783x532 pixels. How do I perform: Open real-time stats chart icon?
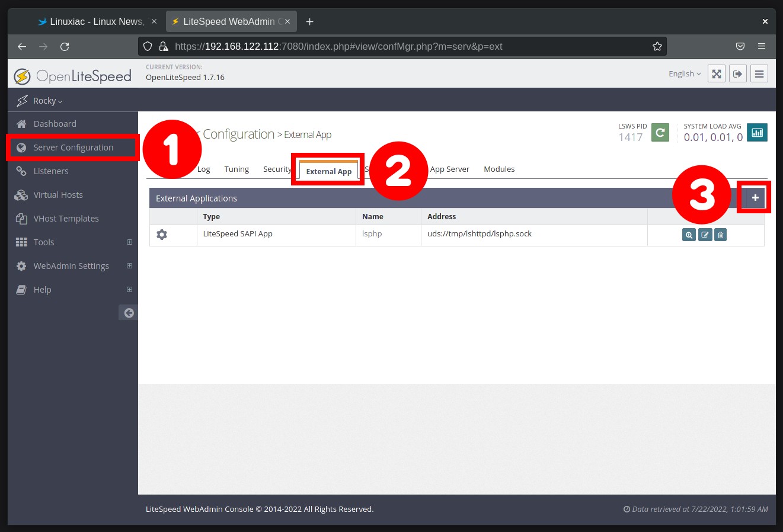point(757,132)
